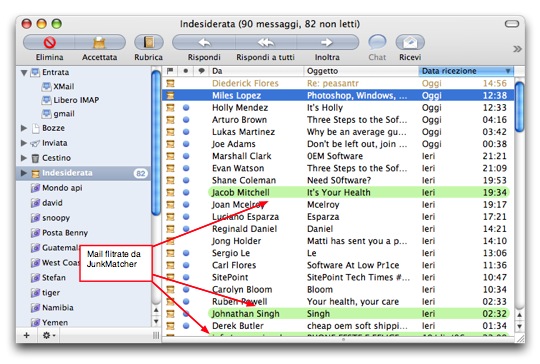The width and height of the screenshot is (540, 364).
Task: Sort by the flag column header
Action: 170,71
